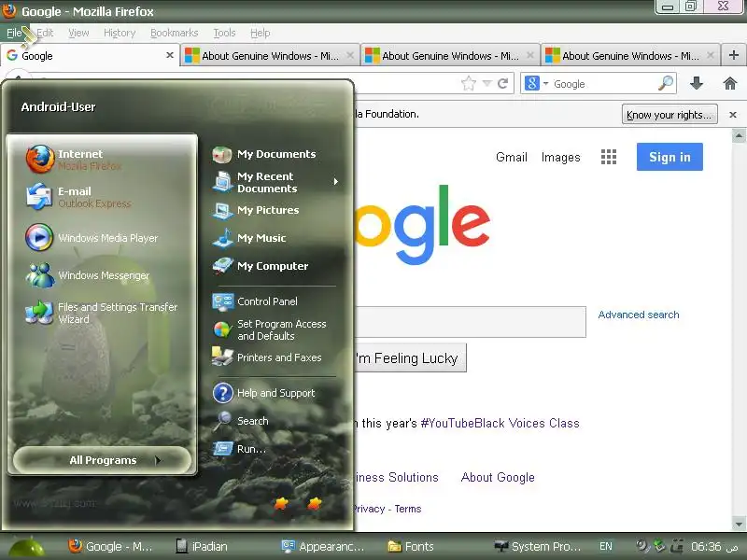747x560 pixels.
Task: Close the Google tab
Action: pos(170,55)
